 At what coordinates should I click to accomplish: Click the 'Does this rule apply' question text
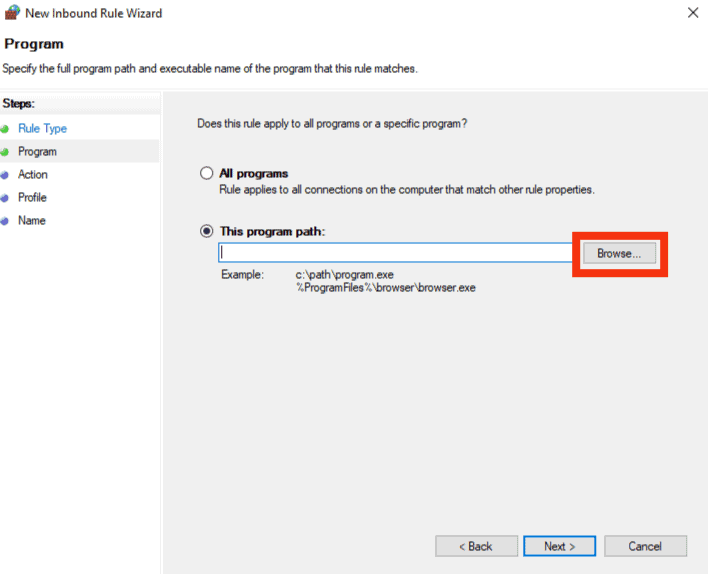click(x=332, y=124)
